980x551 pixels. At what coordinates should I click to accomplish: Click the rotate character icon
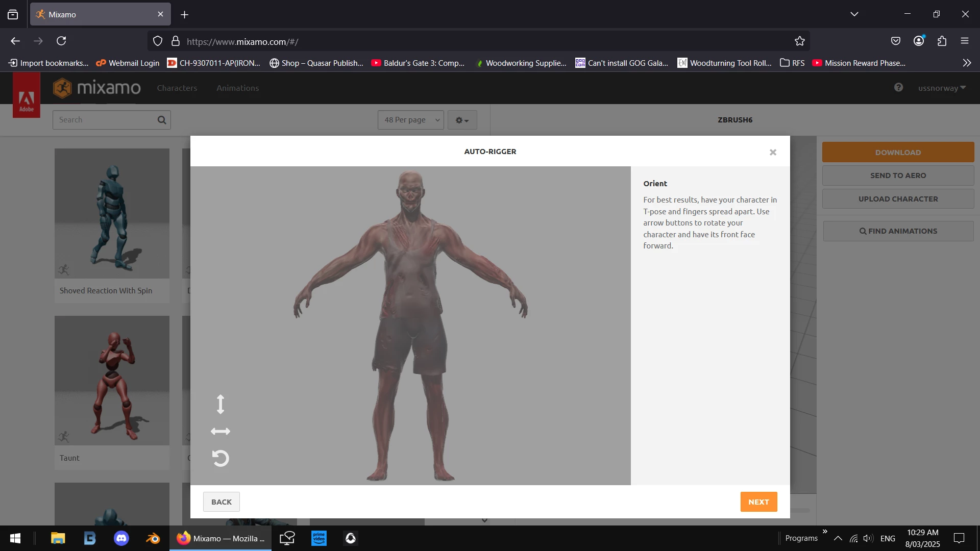click(220, 458)
